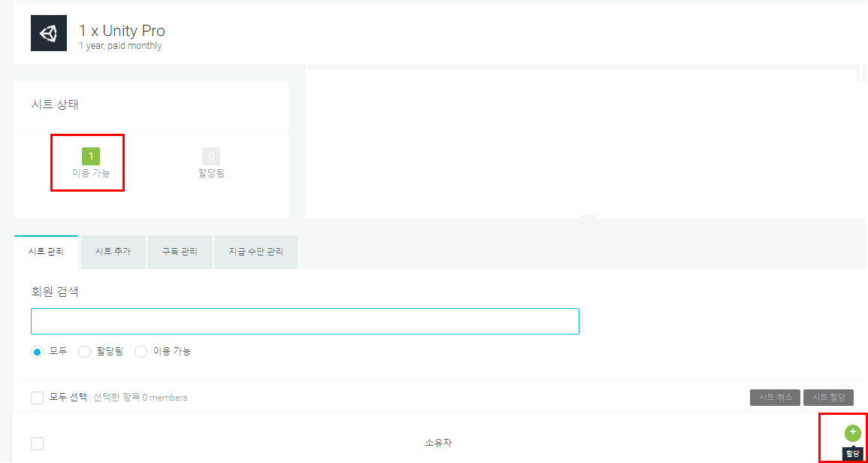Switch to the 시트 추가 tab
Image resolution: width=868 pixels, height=463 pixels.
[x=113, y=252]
